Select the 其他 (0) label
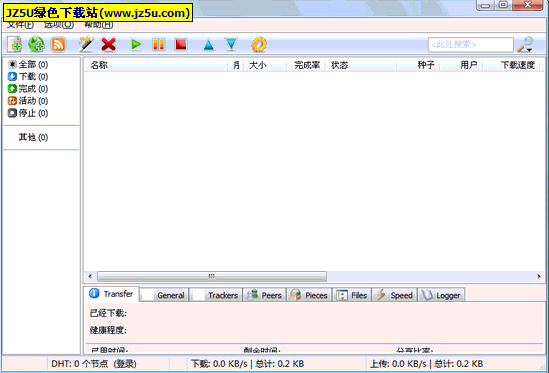The image size is (549, 373). [33, 137]
